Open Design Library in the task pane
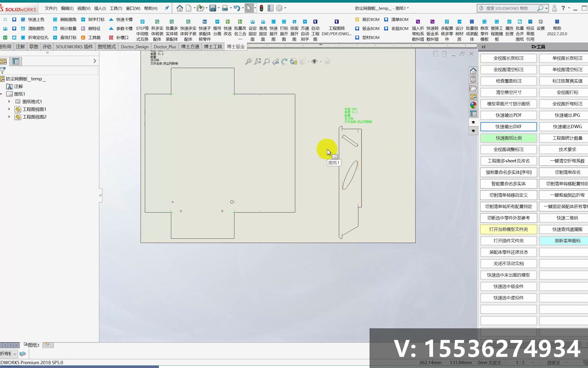The width and height of the screenshot is (588, 368). tap(473, 79)
